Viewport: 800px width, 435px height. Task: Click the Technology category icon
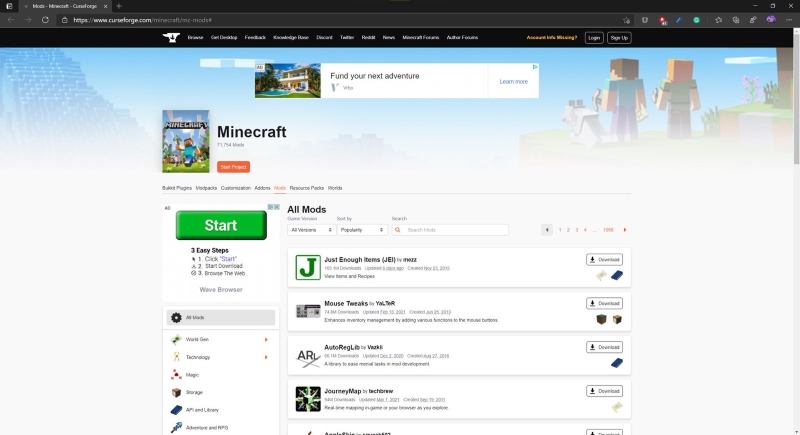click(176, 357)
